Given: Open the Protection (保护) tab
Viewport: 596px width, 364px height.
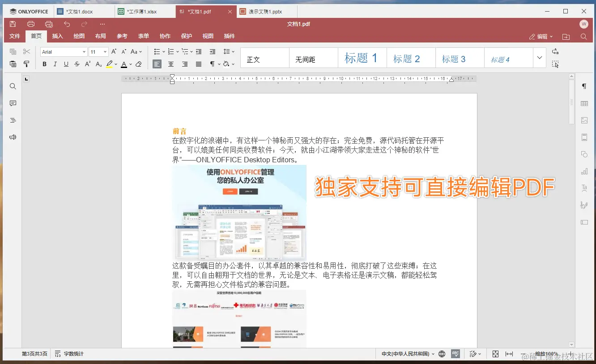Looking at the screenshot, I should pyautogui.click(x=187, y=36).
